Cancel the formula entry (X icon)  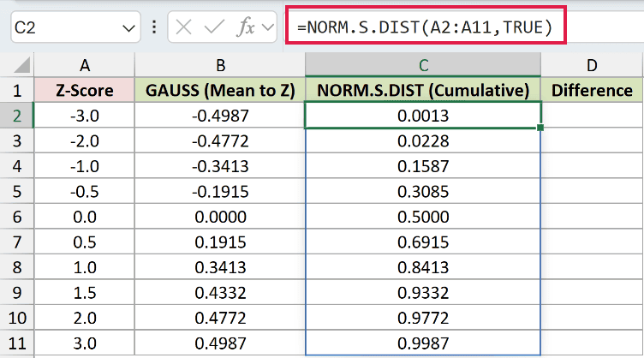pos(183,27)
